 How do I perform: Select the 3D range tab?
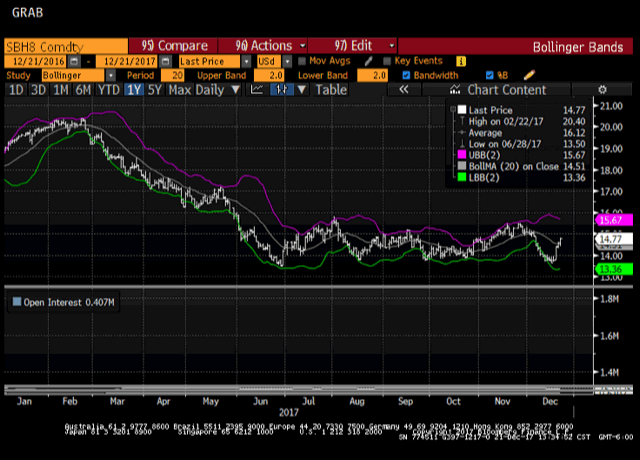(38, 89)
